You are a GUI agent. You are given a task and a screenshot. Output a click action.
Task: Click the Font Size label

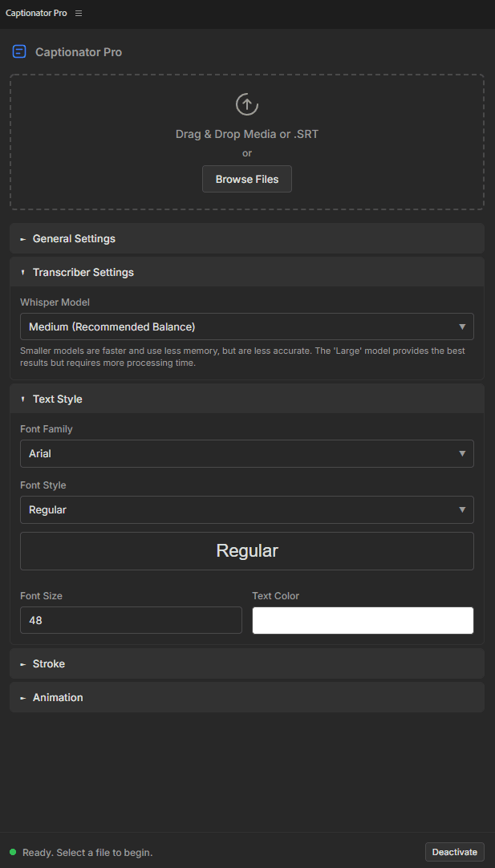coord(42,595)
